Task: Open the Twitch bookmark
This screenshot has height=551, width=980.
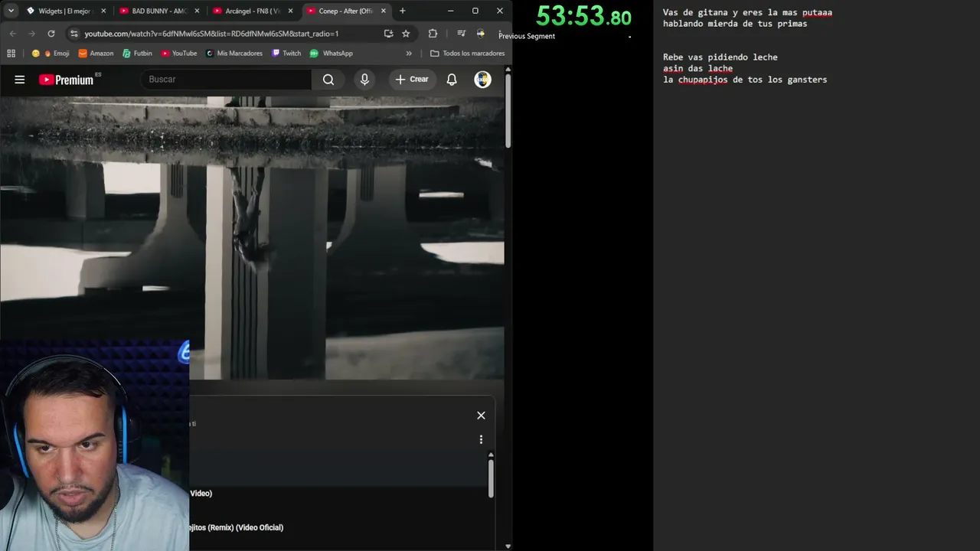Action: pyautogui.click(x=286, y=54)
